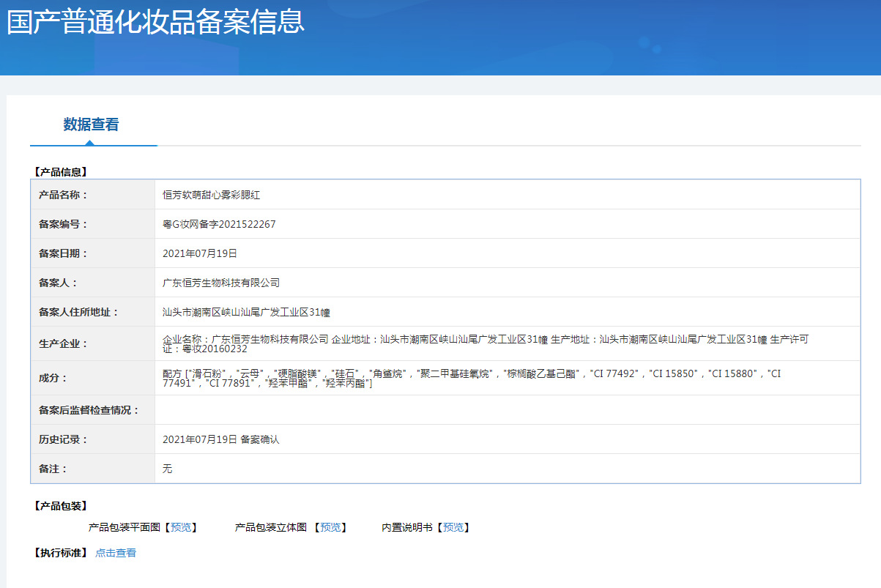881x588 pixels.
Task: Click filing number 粤G妆网备字2021522267
Action: (x=219, y=224)
